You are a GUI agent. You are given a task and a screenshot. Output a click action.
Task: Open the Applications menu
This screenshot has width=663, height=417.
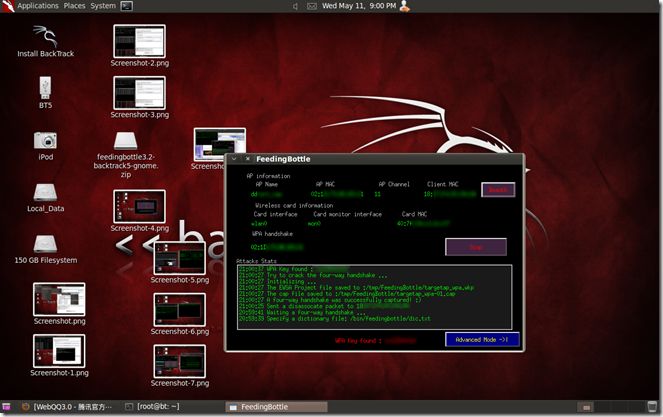pos(38,6)
